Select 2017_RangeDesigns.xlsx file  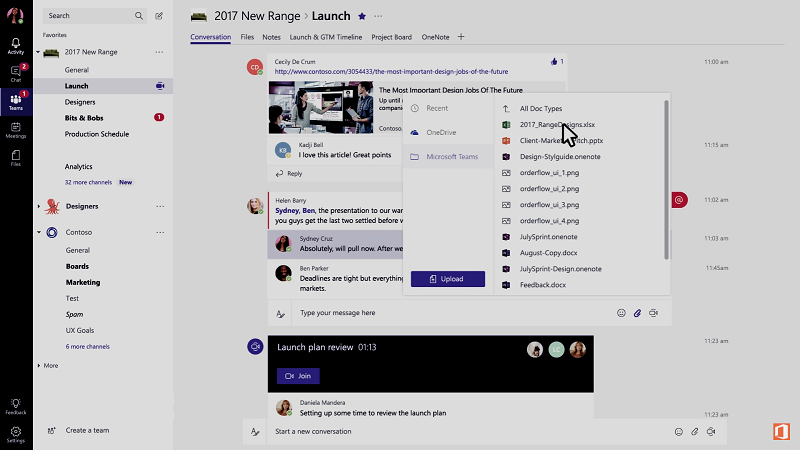click(x=557, y=124)
